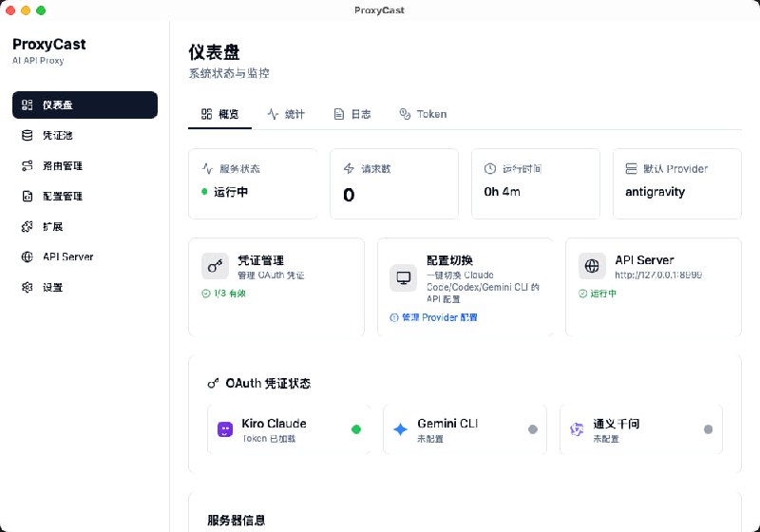Click the 未配置 label under Gemini CLI
The image size is (760, 532).
coord(430,439)
